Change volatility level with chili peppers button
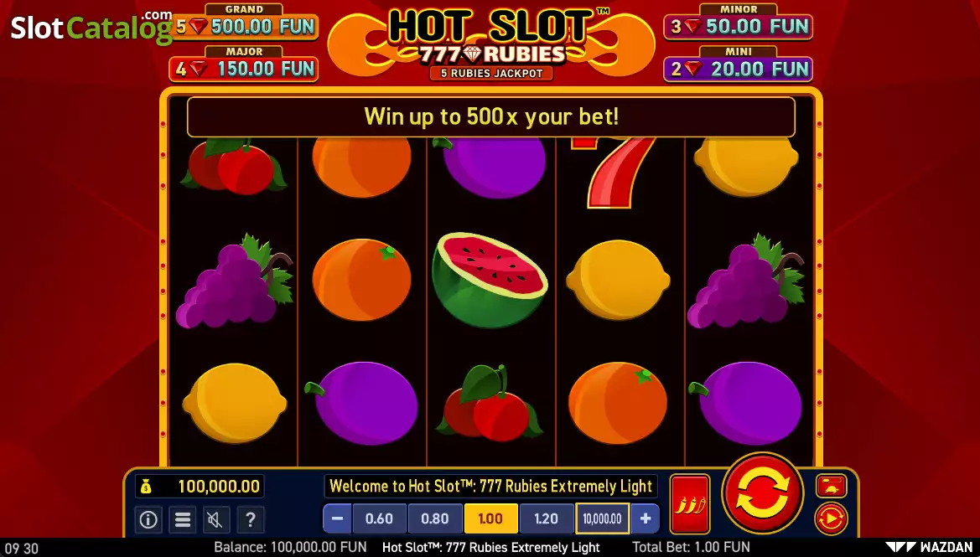 click(690, 504)
